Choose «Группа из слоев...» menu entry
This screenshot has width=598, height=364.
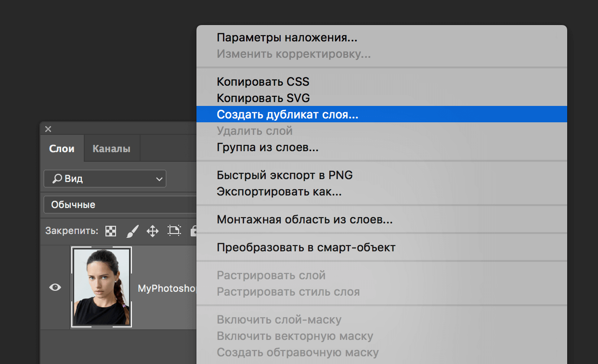pyautogui.click(x=268, y=147)
